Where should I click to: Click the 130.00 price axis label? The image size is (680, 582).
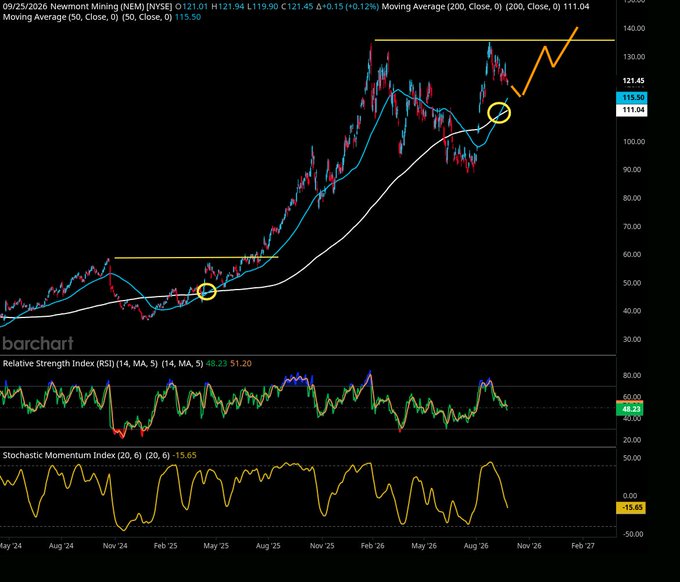point(634,57)
